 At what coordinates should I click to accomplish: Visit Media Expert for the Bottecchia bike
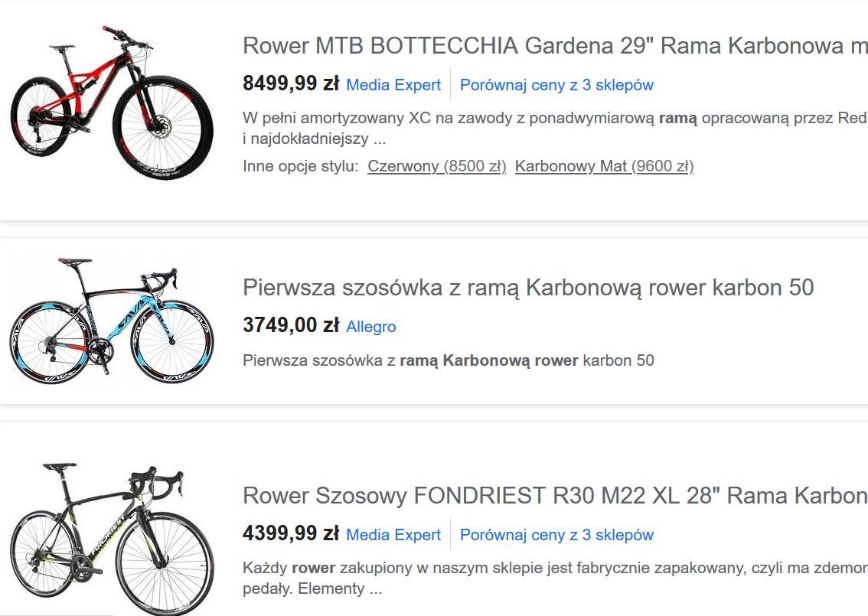coord(393,85)
